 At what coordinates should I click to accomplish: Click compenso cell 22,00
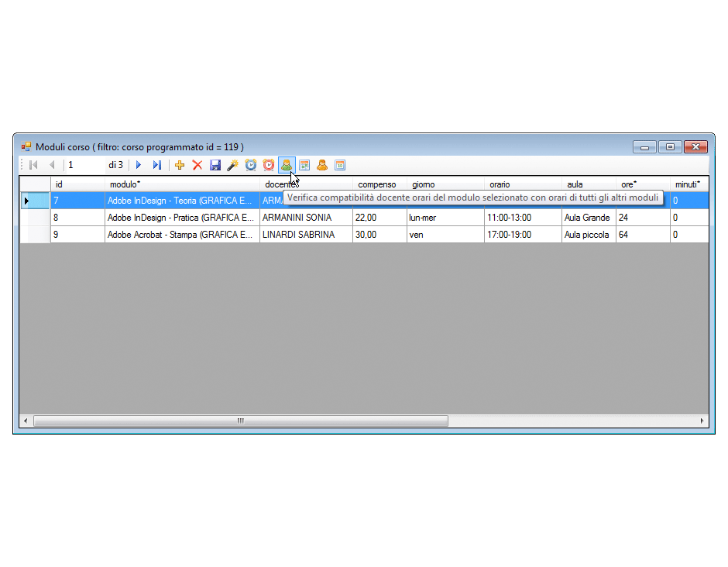point(379,218)
